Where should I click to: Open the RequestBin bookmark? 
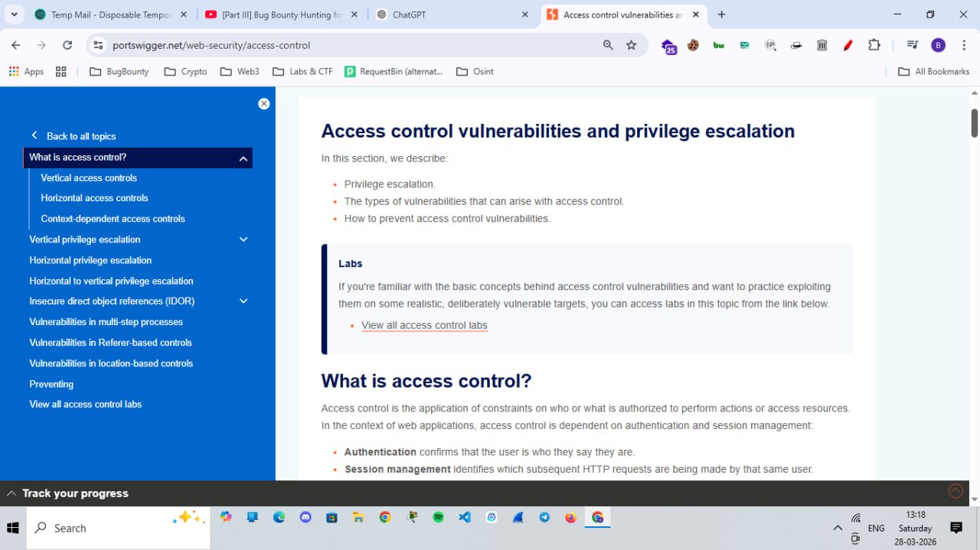click(x=394, y=71)
